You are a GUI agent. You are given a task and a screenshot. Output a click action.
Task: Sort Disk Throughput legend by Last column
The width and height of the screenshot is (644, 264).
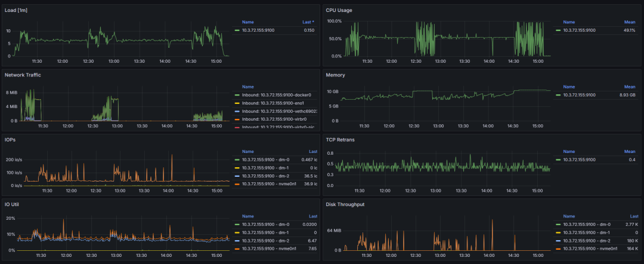tap(634, 216)
